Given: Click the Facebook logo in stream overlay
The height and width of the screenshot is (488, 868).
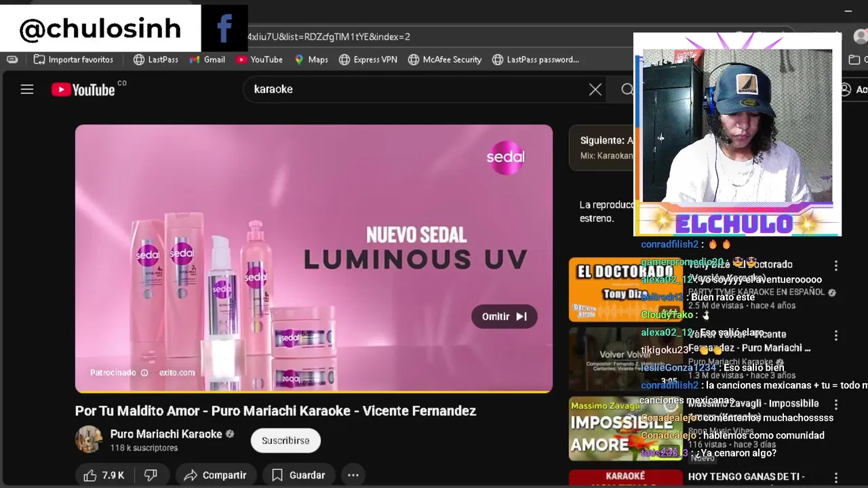Looking at the screenshot, I should (224, 28).
